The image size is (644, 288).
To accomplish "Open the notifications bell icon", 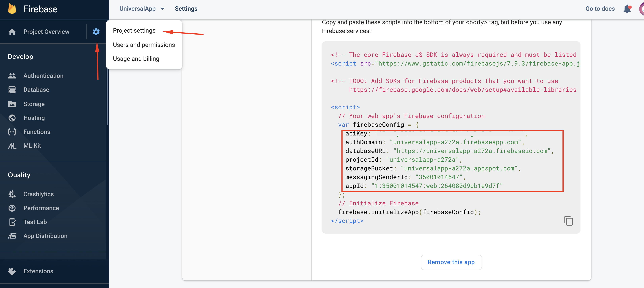I will coord(627,9).
